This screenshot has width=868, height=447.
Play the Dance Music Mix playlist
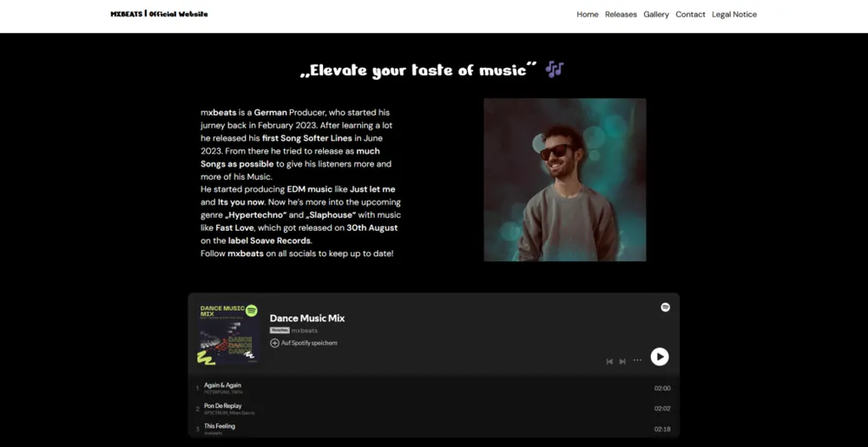[660, 357]
